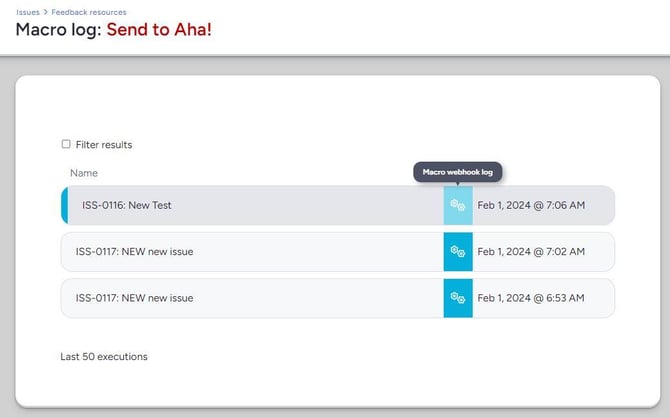Select ISS-0117 entry name executed at 7:02 AM
The width and height of the screenshot is (670, 418).
click(x=134, y=251)
